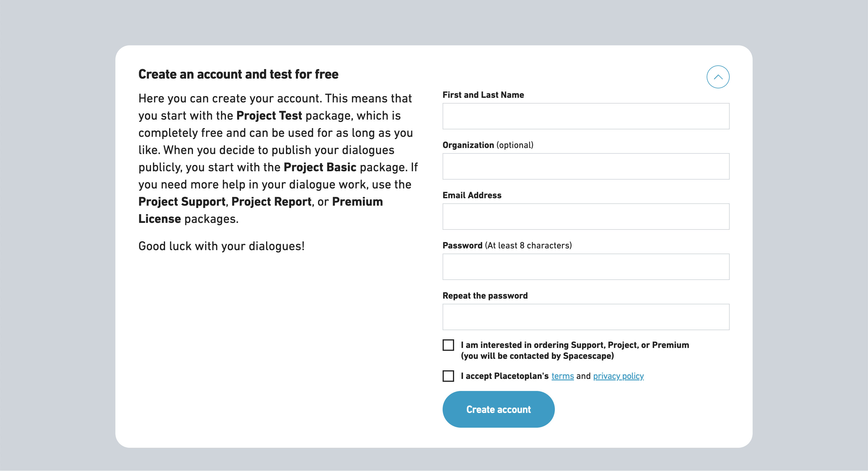Accept Placetoplan's terms and privacy policy

[448, 376]
